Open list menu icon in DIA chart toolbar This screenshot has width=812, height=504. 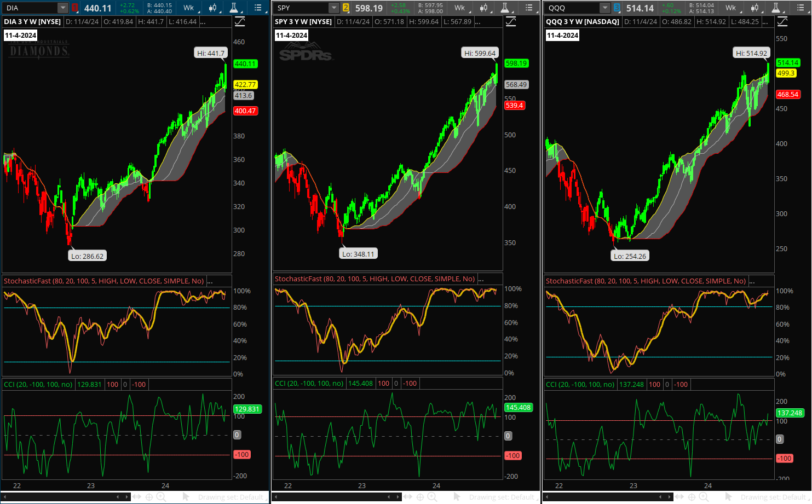[x=258, y=8]
